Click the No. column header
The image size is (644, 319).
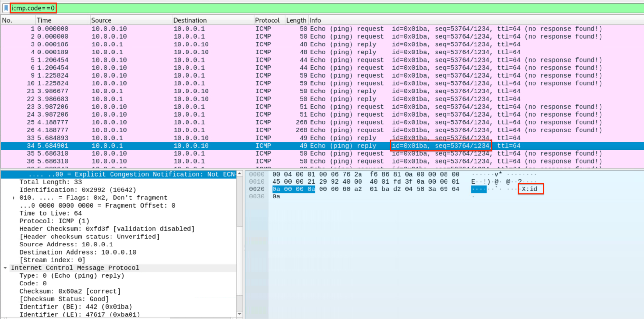coord(8,20)
